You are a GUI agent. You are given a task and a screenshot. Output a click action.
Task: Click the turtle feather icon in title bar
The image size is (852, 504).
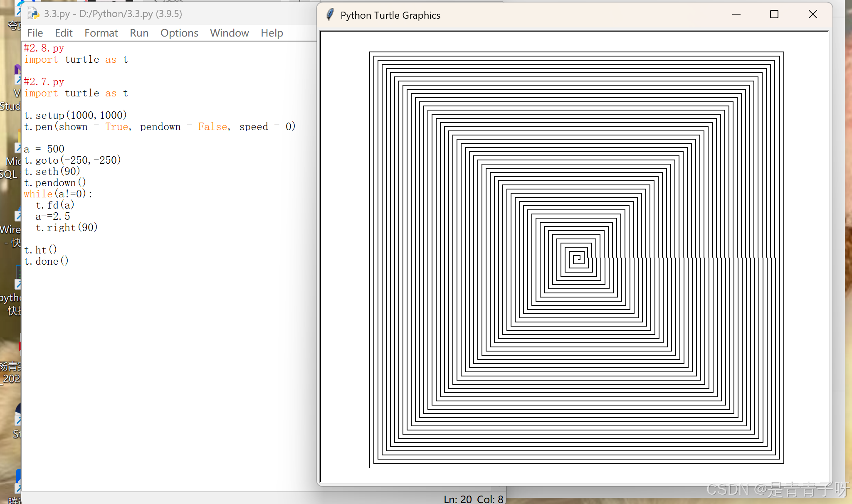tap(330, 15)
